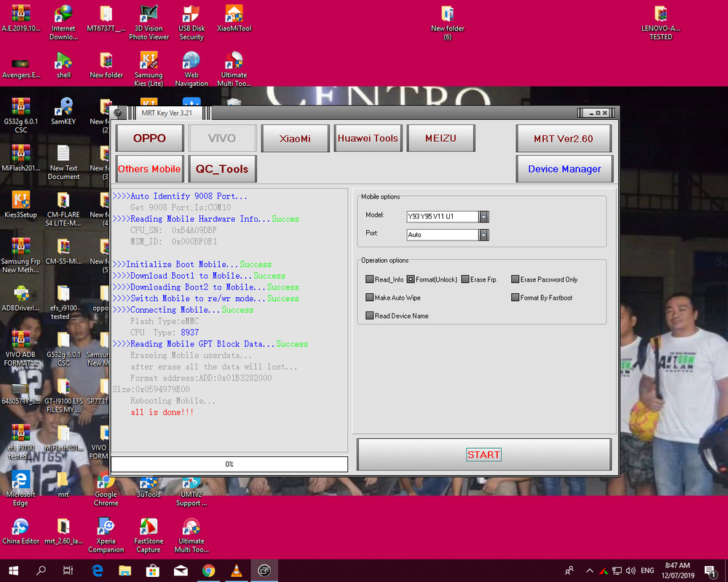
Task: Open the Others Mobile tab
Action: (149, 169)
